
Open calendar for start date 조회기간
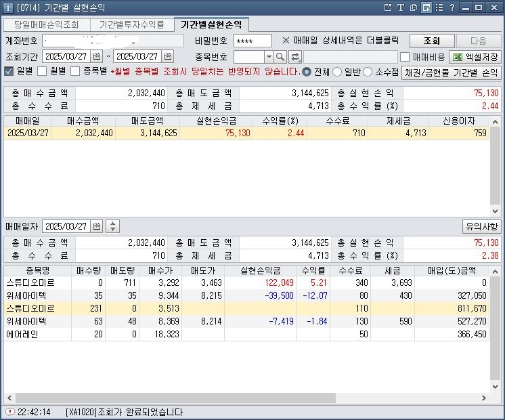click(97, 56)
